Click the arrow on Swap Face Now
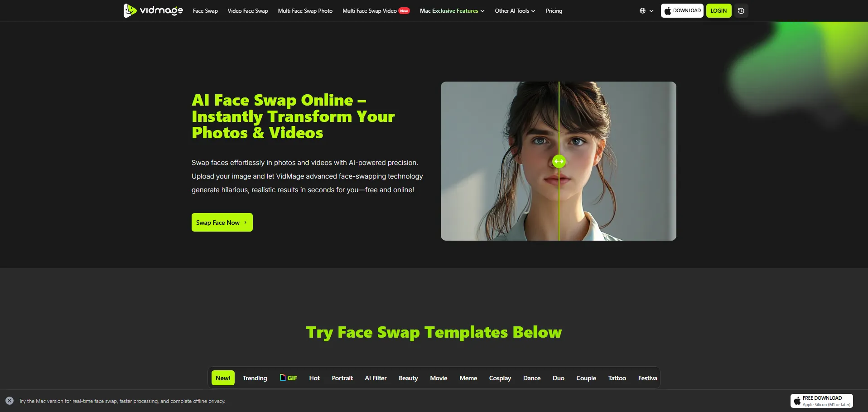 (246, 223)
